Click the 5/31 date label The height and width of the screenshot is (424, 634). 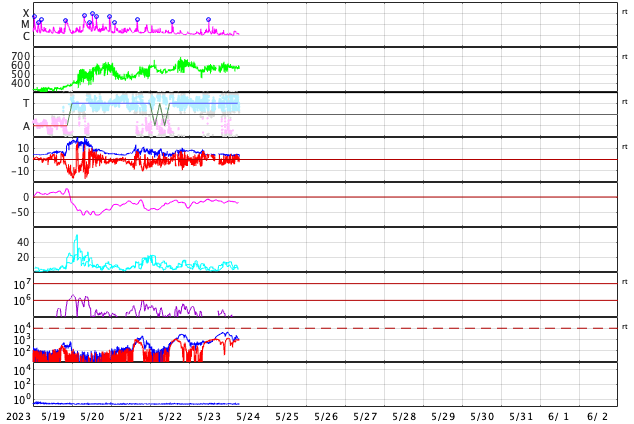pos(521,416)
